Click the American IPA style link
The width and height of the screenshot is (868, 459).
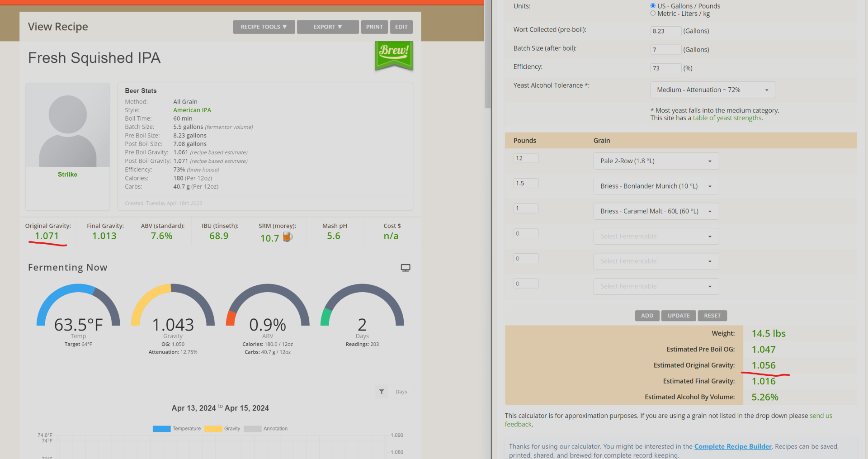pyautogui.click(x=192, y=110)
